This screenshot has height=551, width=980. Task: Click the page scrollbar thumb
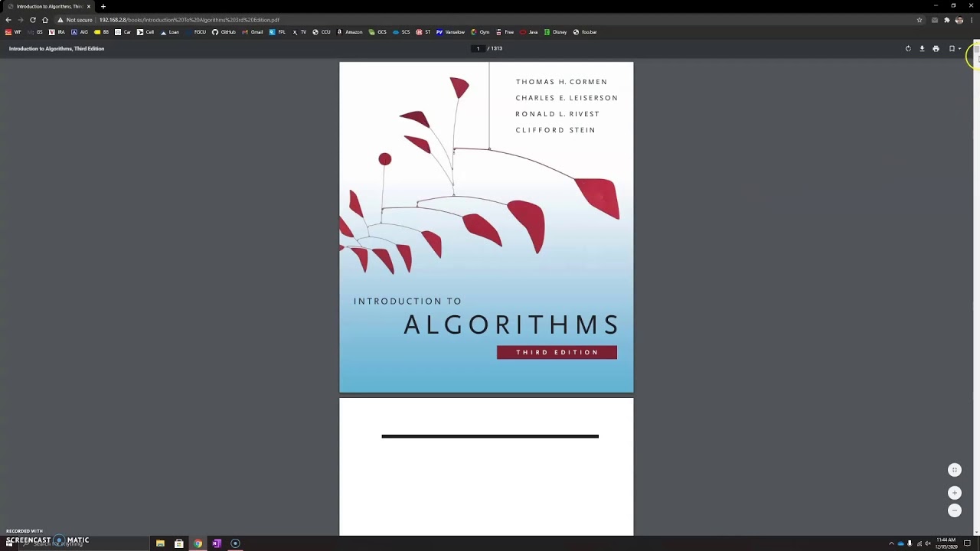click(976, 49)
